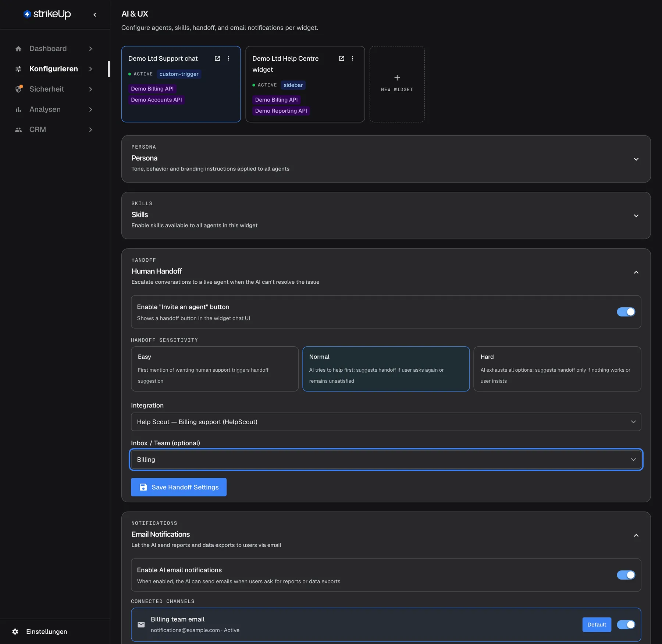Toggle the Billing team email channel switch
The image size is (662, 644).
click(626, 625)
